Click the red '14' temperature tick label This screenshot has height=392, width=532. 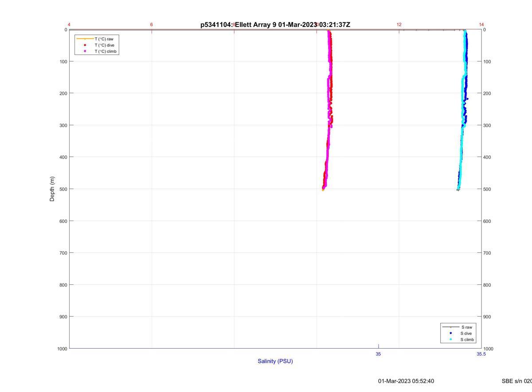click(x=481, y=25)
